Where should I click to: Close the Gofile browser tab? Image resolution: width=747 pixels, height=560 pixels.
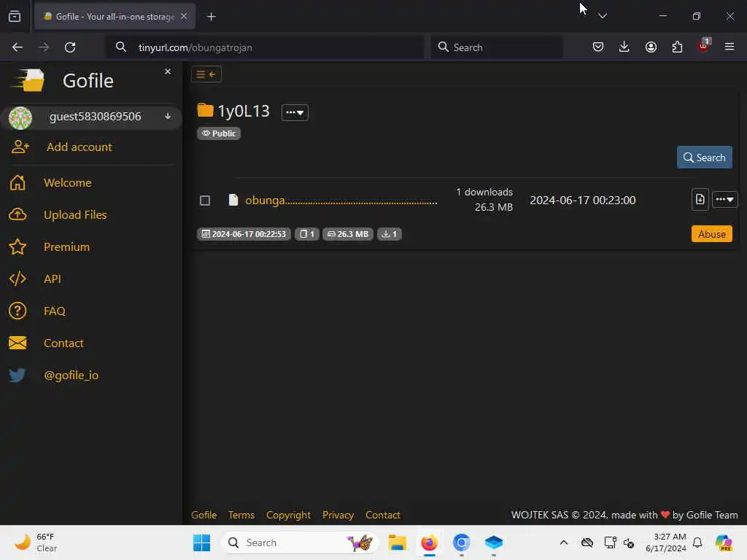(184, 16)
